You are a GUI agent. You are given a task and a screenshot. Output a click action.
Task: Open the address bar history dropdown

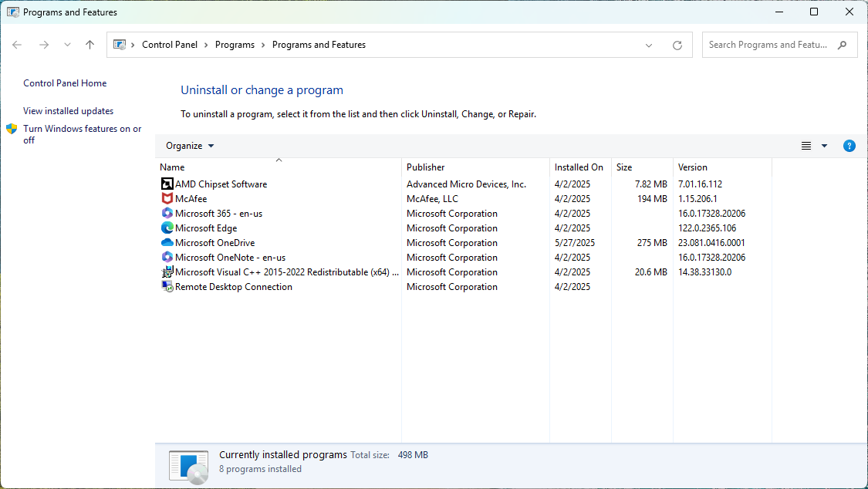tap(649, 46)
